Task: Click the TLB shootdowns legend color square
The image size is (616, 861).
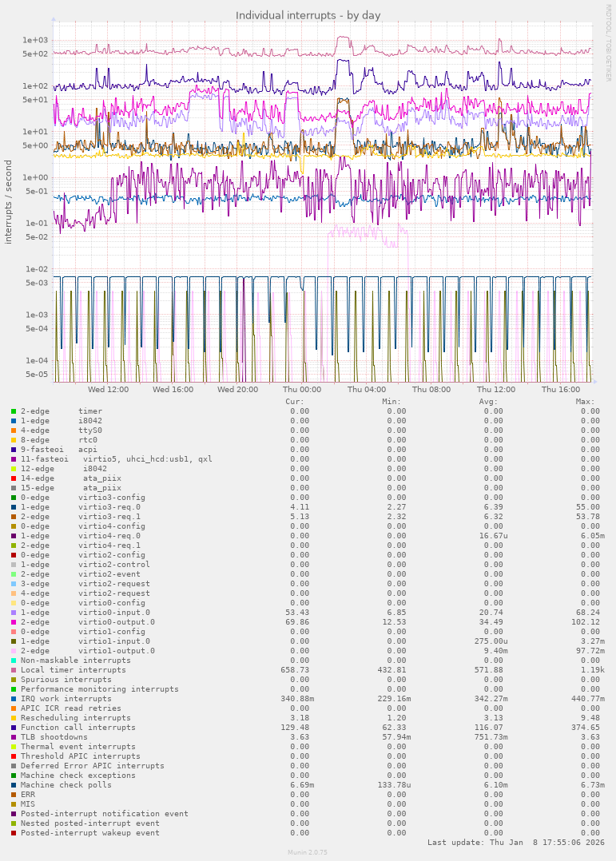Action: point(14,737)
